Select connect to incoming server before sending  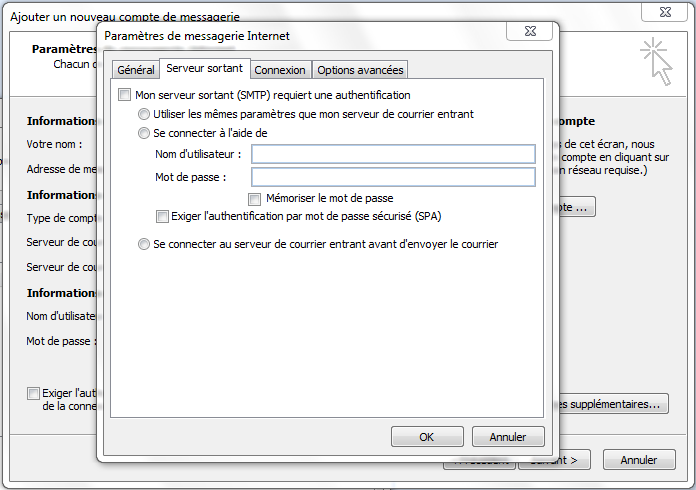[144, 244]
